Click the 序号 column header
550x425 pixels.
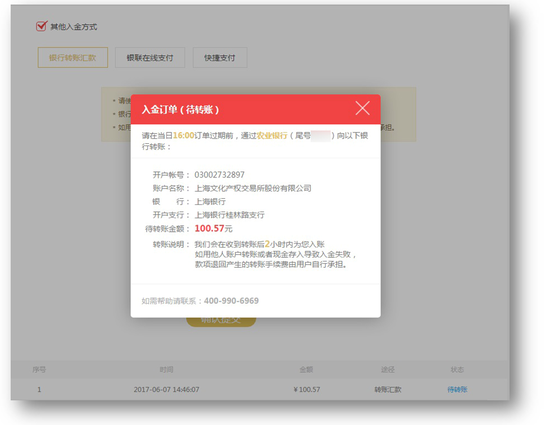pos(39,370)
